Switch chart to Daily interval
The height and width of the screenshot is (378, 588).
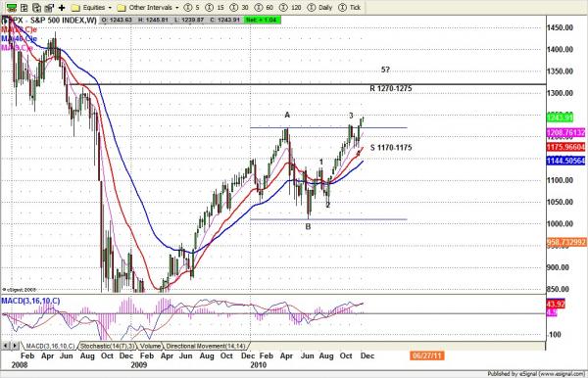coord(319,7)
